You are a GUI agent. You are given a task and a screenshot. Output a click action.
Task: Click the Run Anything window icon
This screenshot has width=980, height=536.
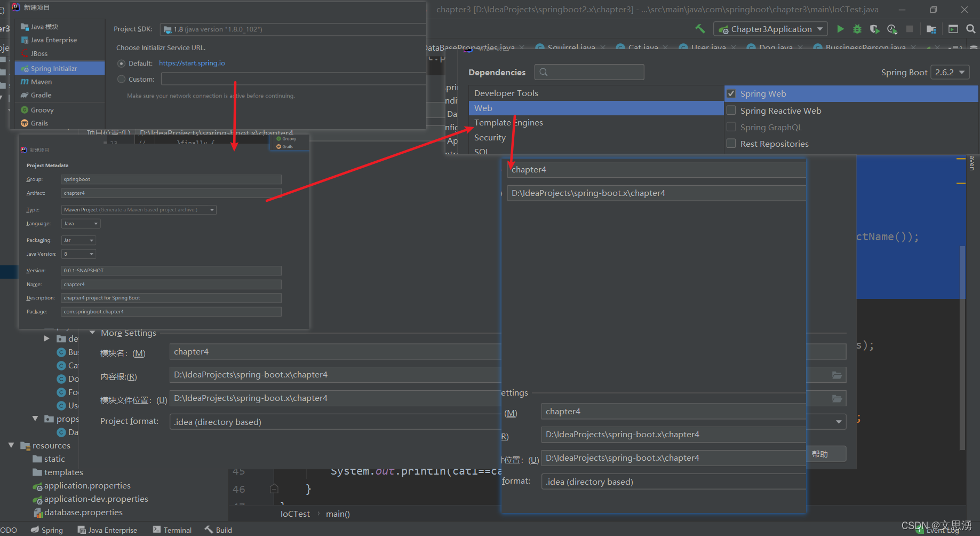[x=953, y=29]
